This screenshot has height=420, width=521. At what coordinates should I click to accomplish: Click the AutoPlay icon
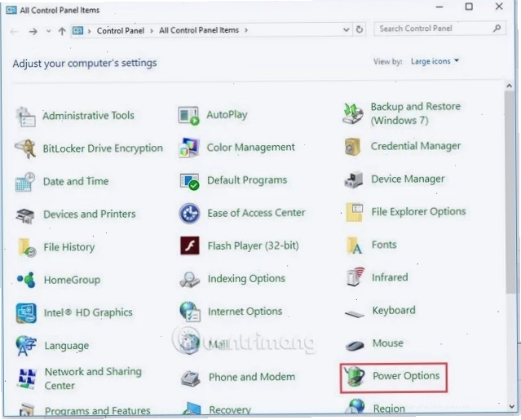[x=188, y=116]
